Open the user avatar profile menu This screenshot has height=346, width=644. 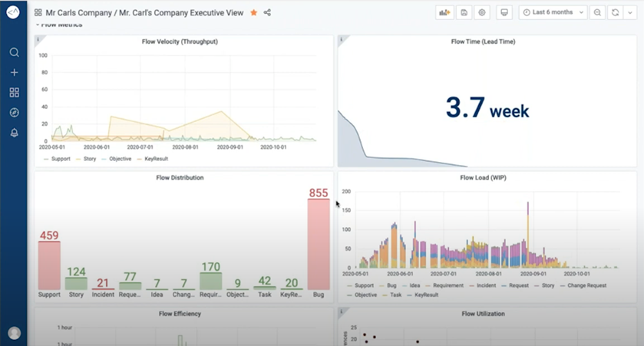tap(14, 333)
